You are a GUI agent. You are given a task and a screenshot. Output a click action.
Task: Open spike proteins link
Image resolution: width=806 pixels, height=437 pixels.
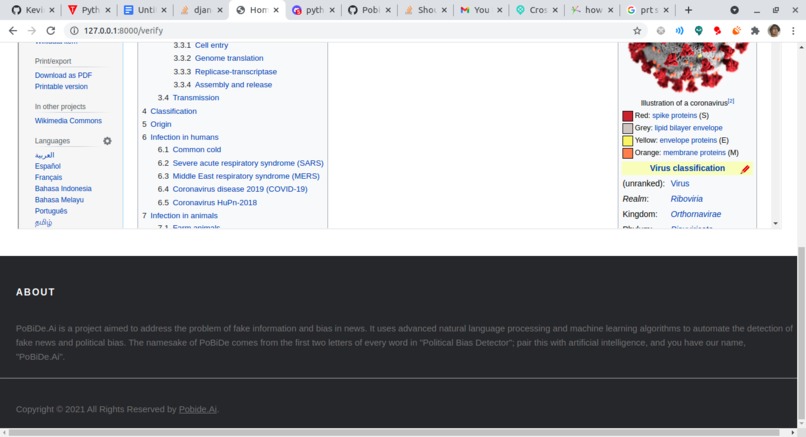coord(674,116)
